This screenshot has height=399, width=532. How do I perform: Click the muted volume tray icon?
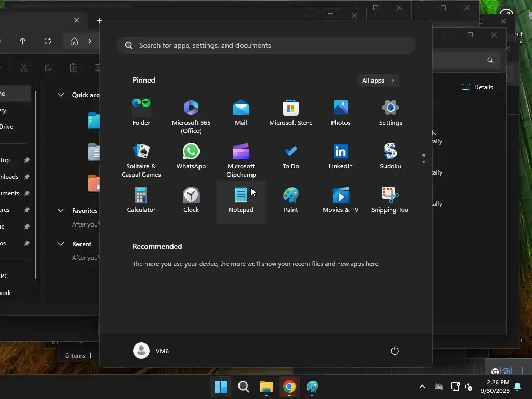pyautogui.click(x=469, y=387)
